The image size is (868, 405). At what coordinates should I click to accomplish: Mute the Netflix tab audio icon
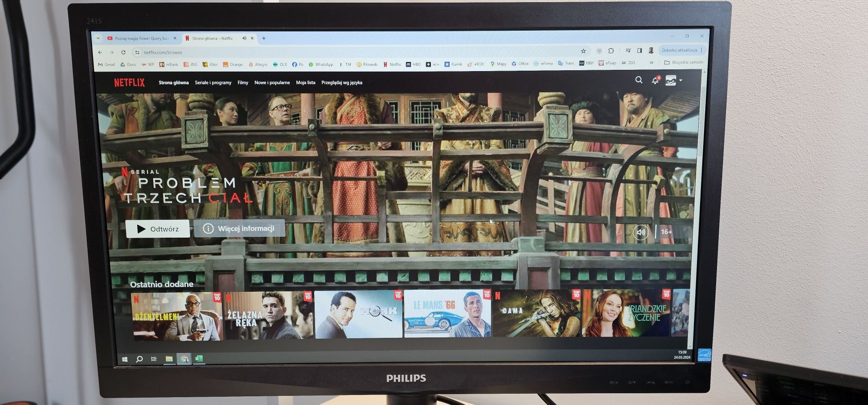pos(244,38)
